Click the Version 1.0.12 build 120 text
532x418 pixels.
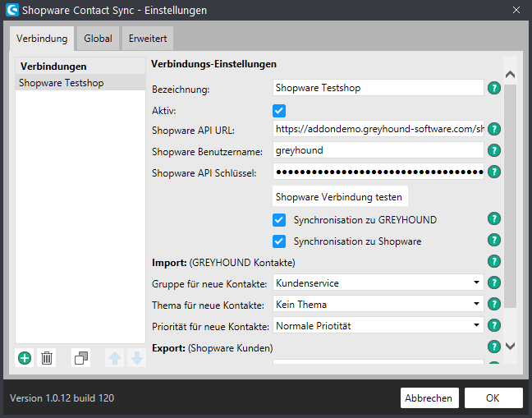coord(62,398)
